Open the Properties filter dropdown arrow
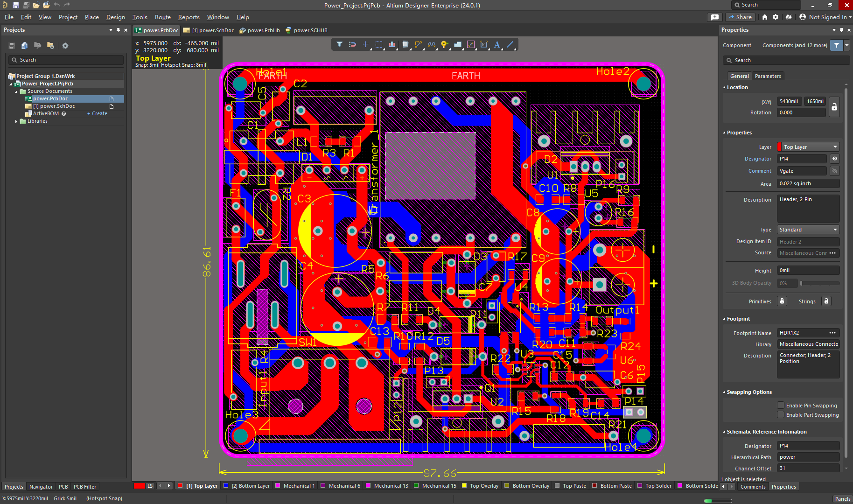The image size is (853, 504). click(846, 45)
